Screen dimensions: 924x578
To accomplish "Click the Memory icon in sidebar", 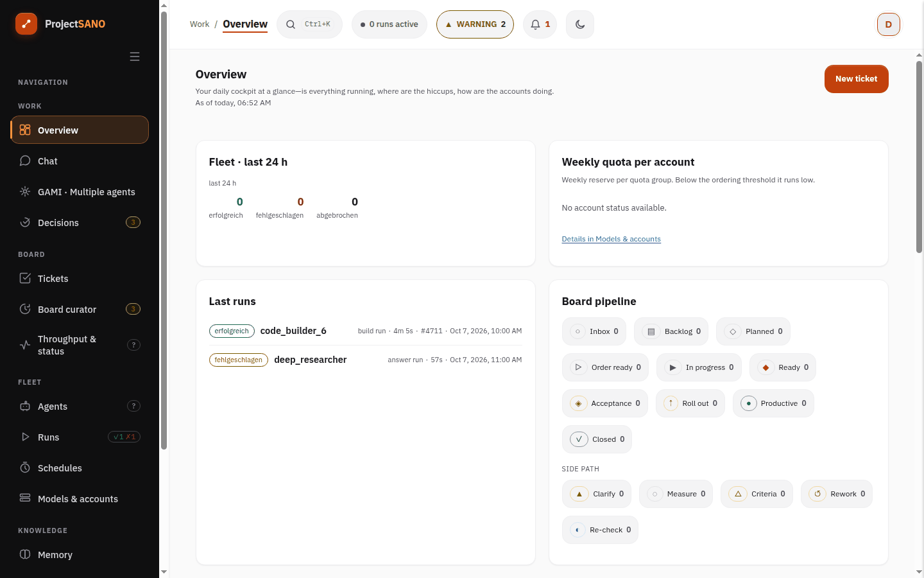I will click(25, 554).
